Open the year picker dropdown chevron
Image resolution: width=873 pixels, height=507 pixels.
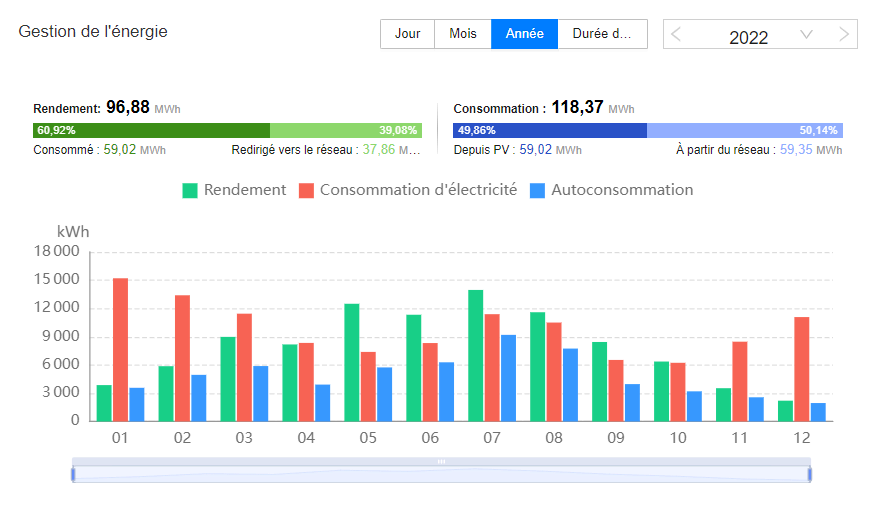806,35
